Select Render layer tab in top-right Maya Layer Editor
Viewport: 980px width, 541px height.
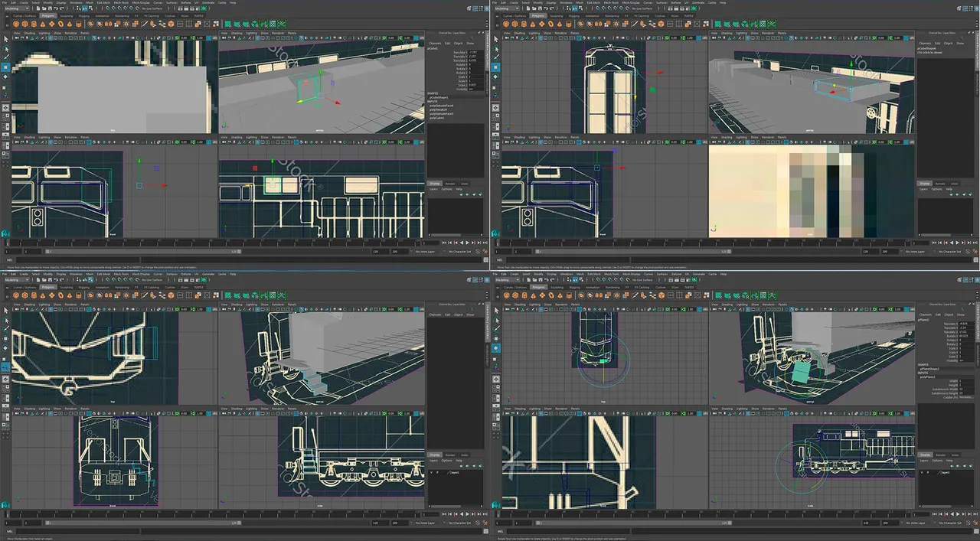[x=941, y=184]
